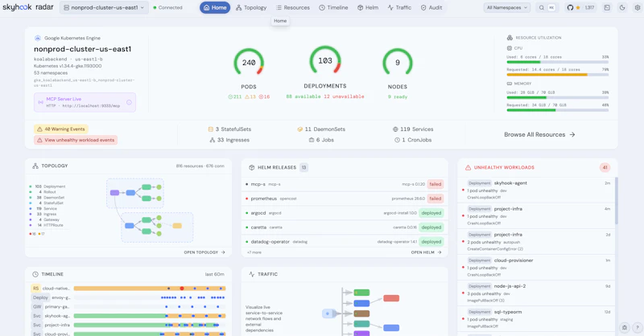Click the bug report icon
This screenshot has height=336, width=644.
tap(625, 327)
